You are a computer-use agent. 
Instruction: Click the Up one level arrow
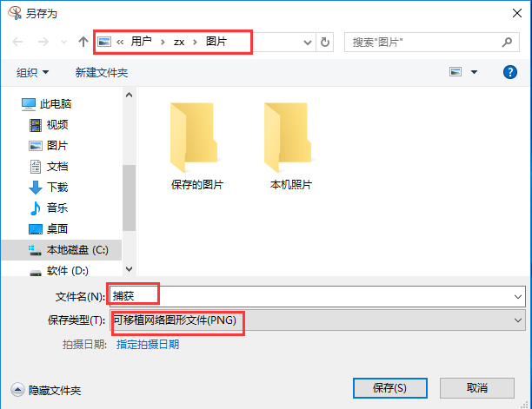83,42
